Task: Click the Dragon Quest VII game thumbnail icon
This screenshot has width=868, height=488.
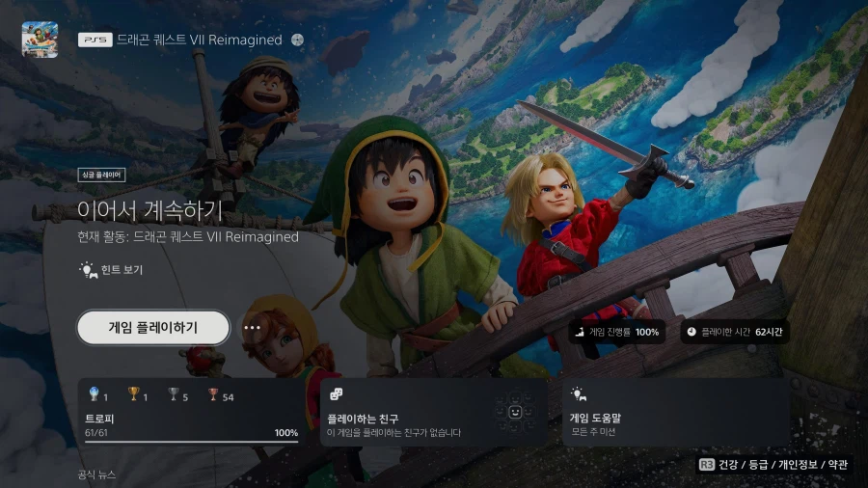Action: click(40, 40)
